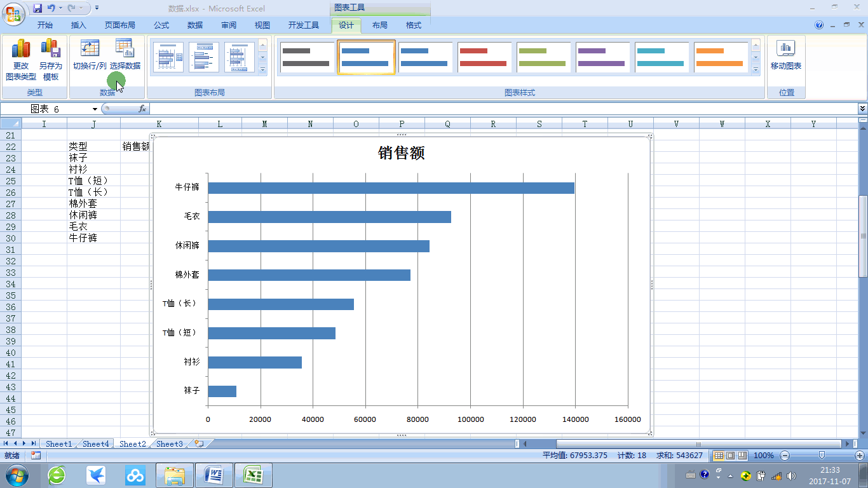This screenshot has width=868, height=488.
Task: Switch to Sheet1 worksheet tab
Action: pyautogui.click(x=58, y=444)
